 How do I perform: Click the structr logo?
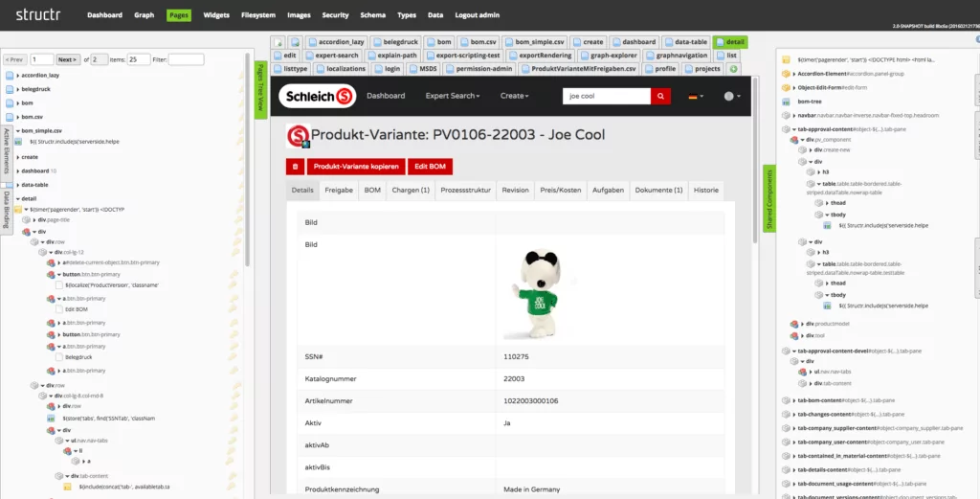coord(38,15)
